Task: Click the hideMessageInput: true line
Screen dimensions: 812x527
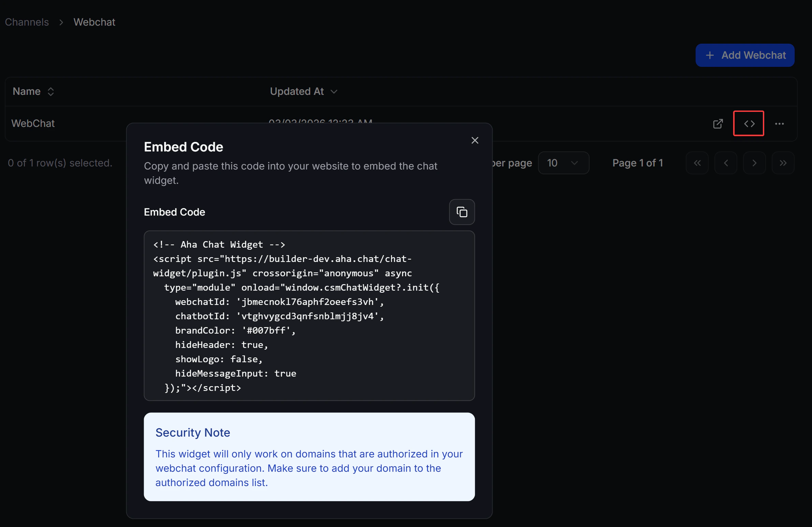Action: click(x=235, y=374)
